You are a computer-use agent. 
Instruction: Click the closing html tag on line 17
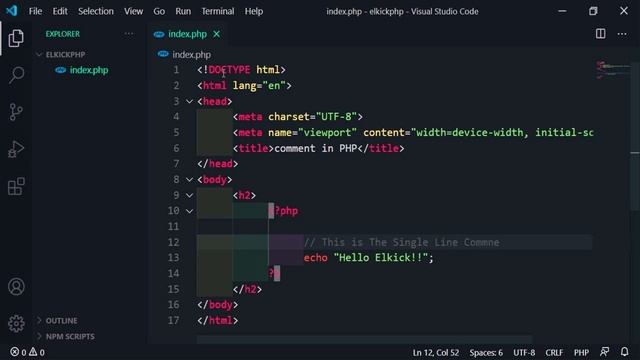pos(218,320)
